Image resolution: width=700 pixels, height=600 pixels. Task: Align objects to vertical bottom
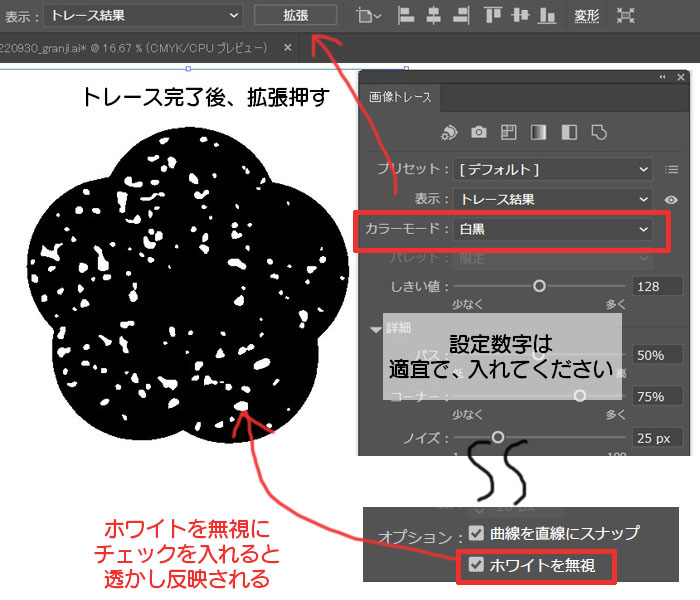tap(547, 16)
